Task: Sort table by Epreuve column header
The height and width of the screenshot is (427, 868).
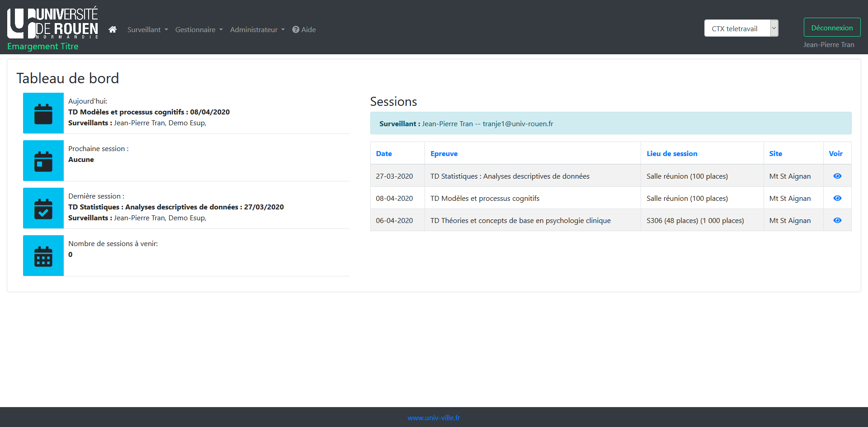Action: click(x=444, y=154)
